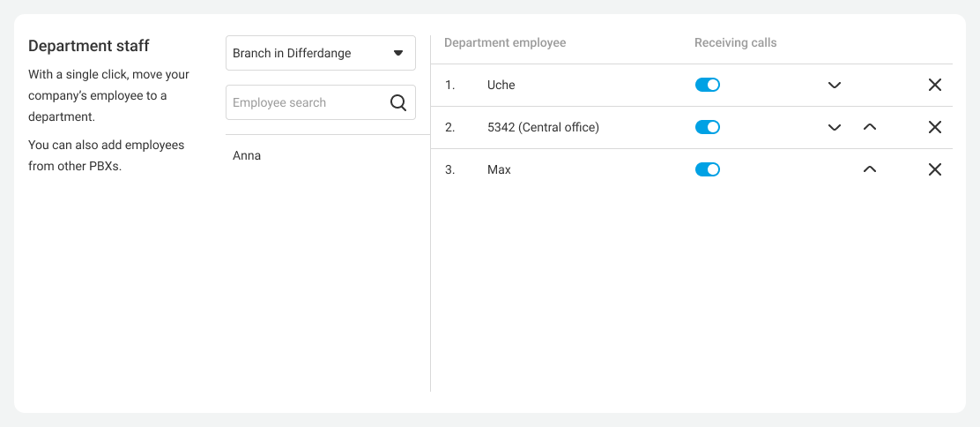This screenshot has width=980, height=427.
Task: Remove Uche from the department
Action: tap(935, 85)
